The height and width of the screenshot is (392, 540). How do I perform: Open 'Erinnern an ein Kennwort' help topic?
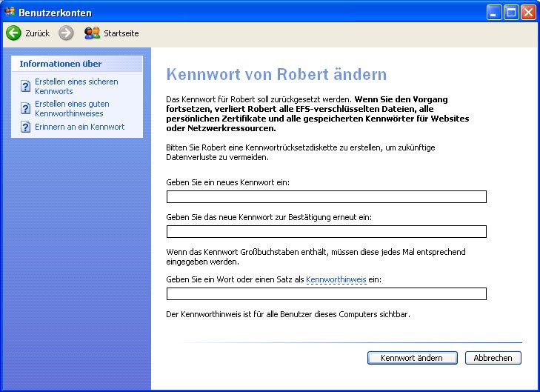(79, 127)
